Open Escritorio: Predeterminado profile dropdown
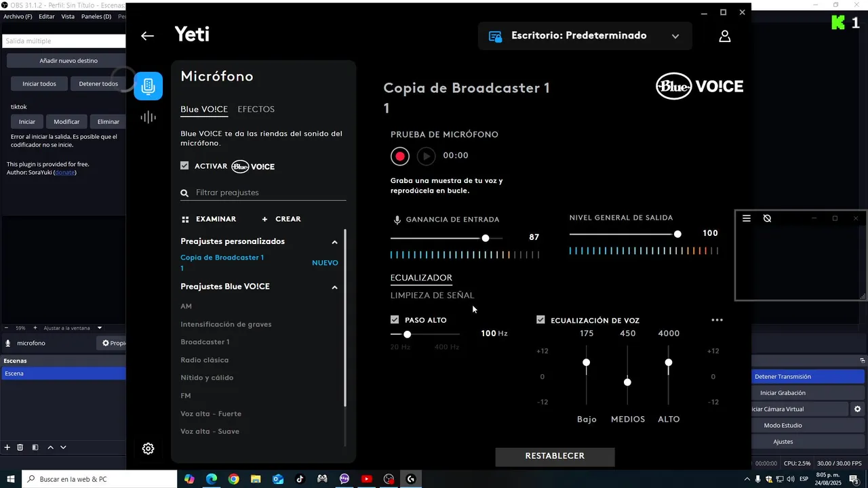The height and width of the screenshot is (488, 868). click(585, 36)
